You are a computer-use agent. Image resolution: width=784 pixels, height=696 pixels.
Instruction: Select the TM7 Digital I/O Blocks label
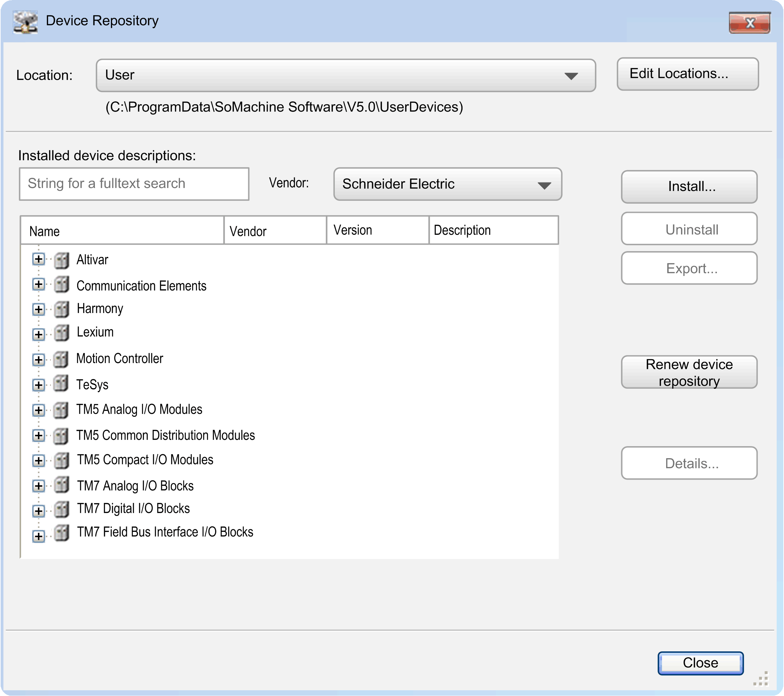pyautogui.click(x=133, y=508)
